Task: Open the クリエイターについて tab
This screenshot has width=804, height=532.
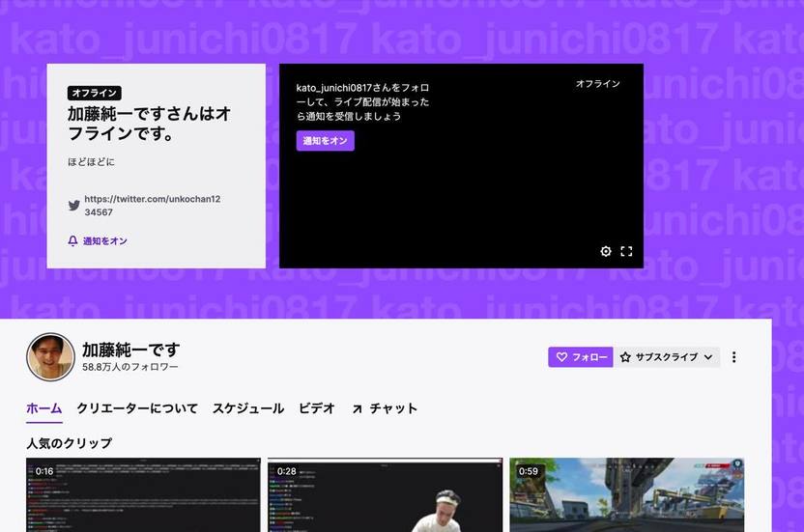Action: pos(137,408)
